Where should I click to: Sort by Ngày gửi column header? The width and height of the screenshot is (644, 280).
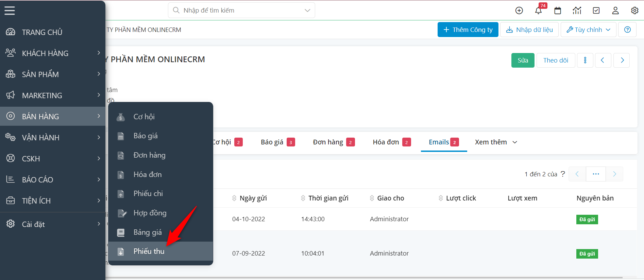253,198
